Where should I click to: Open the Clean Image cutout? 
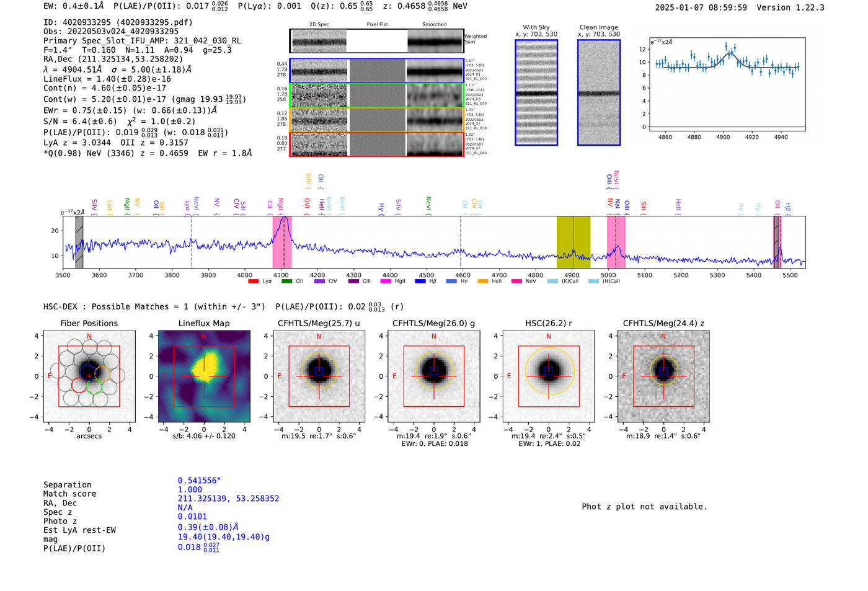click(599, 92)
